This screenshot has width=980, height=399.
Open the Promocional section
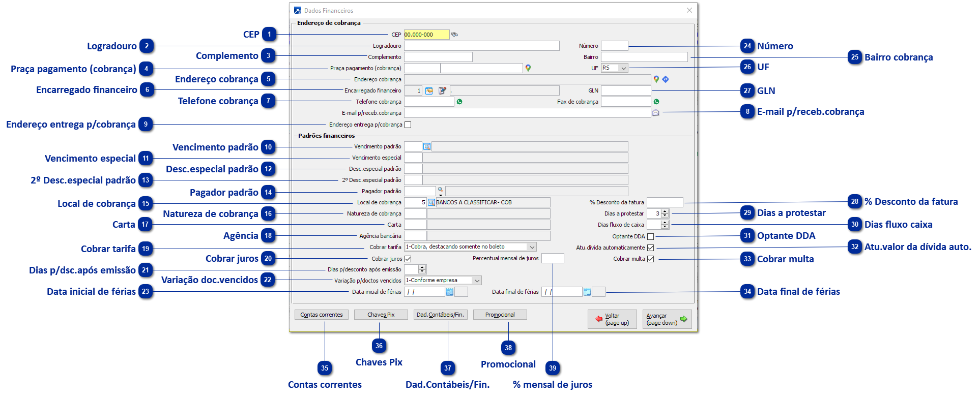[x=500, y=315]
